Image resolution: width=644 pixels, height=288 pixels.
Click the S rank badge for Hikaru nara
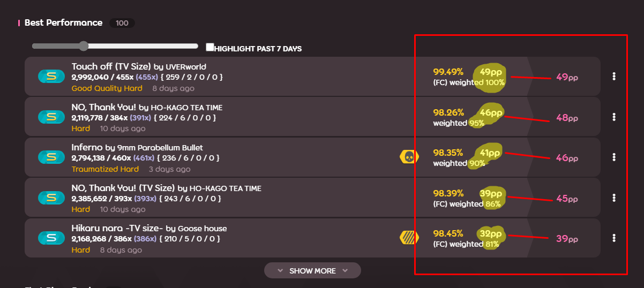[x=51, y=238]
